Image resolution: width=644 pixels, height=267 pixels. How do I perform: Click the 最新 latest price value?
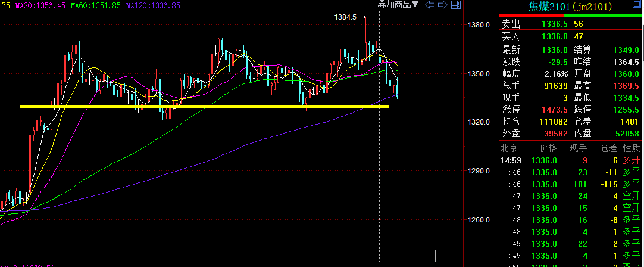[555, 50]
